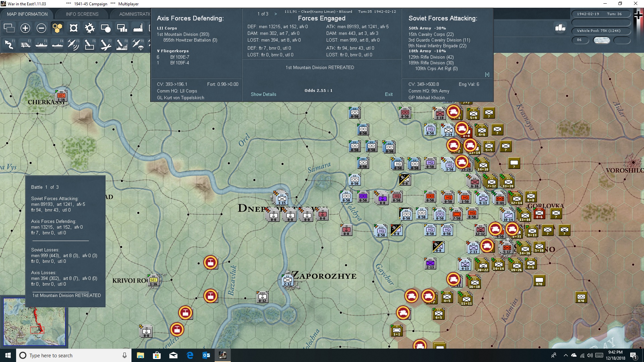This screenshot has width=644, height=362.
Task: Open the ADMINISTRATION tab
Action: coord(134,14)
